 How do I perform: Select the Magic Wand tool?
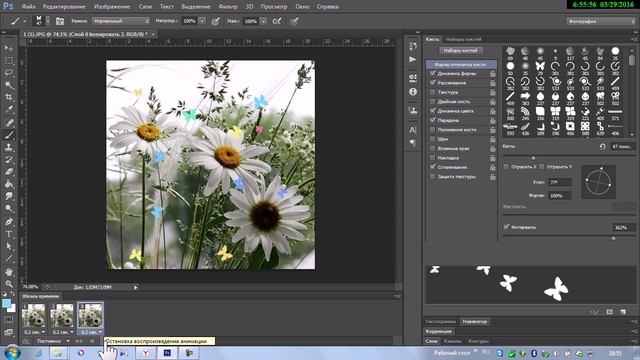(9, 85)
